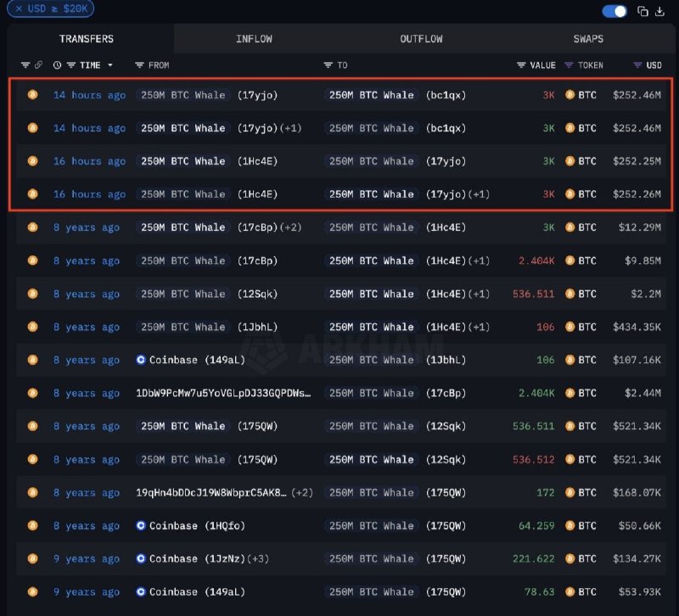679x616 pixels.
Task: Expand the (+3) addresses after Coinbase 1JzNz
Action: pyautogui.click(x=258, y=559)
